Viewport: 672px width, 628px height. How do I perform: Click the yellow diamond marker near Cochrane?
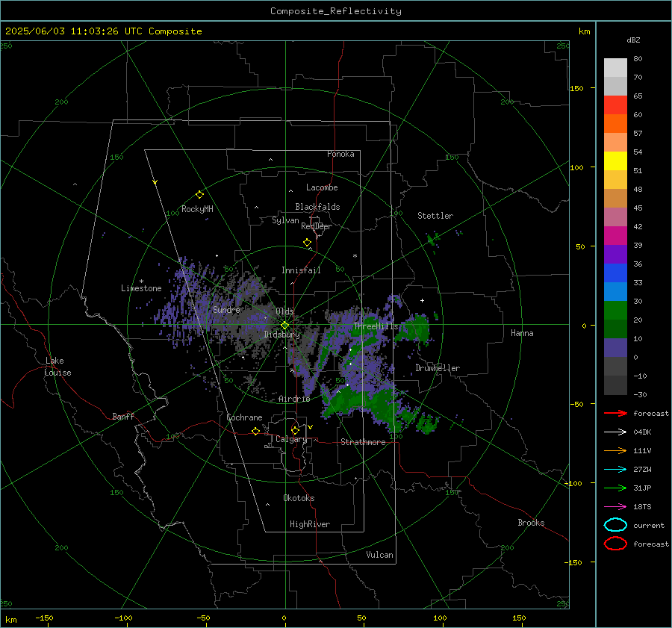click(x=255, y=431)
